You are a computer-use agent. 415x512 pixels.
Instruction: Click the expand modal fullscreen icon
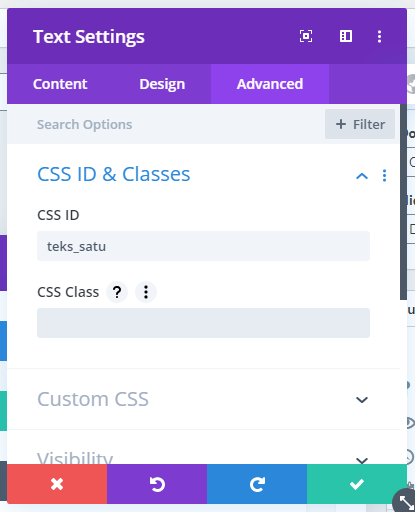pos(306,36)
